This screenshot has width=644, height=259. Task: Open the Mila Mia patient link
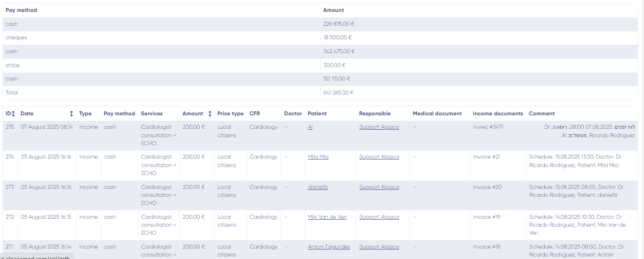(318, 157)
